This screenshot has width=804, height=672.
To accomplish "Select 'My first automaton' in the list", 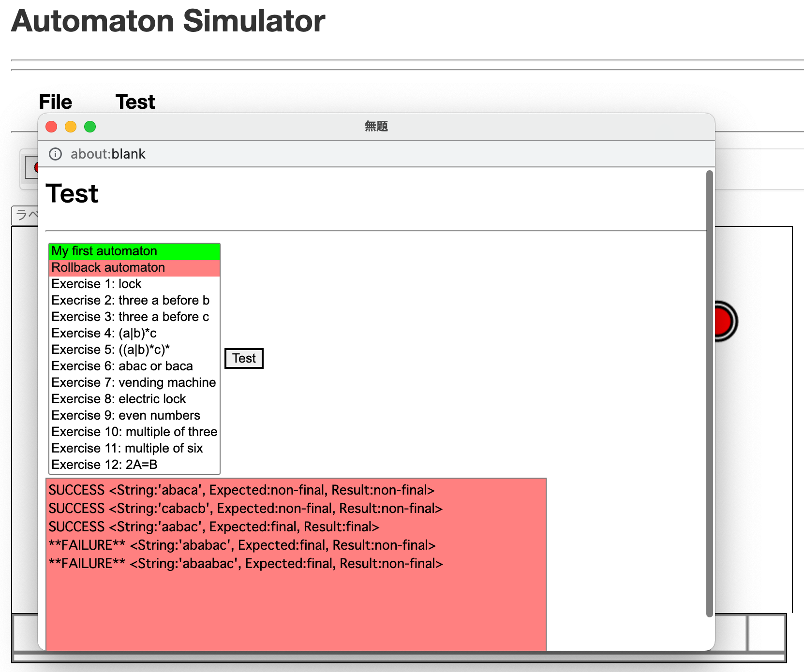I will (x=134, y=251).
